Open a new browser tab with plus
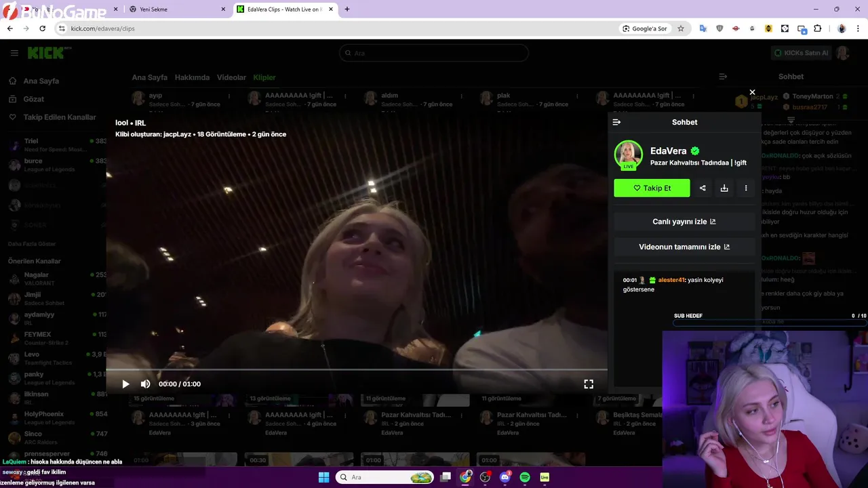 pyautogui.click(x=347, y=9)
